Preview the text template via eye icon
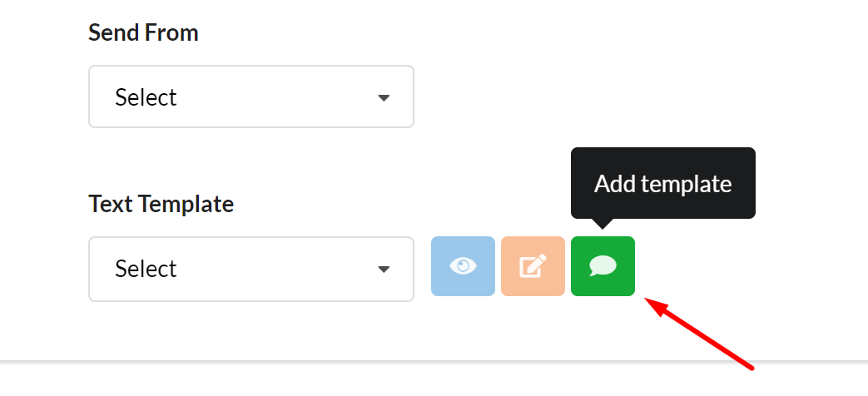Viewport: 868px width, 396px height. (x=463, y=266)
